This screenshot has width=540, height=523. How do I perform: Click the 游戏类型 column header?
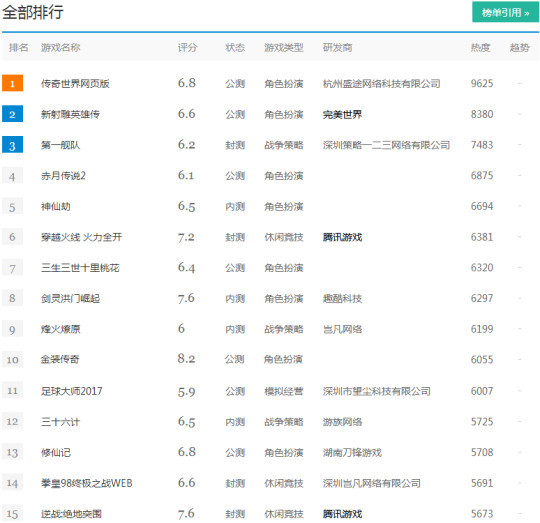click(284, 48)
